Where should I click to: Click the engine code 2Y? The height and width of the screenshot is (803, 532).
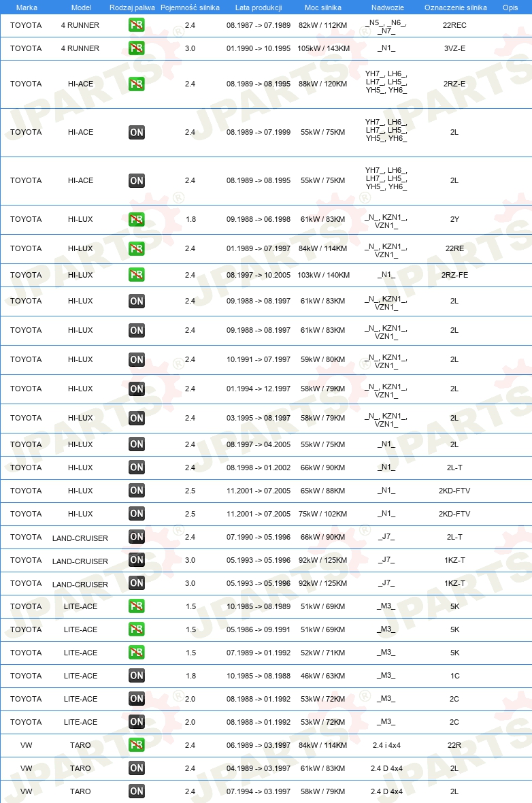click(454, 219)
